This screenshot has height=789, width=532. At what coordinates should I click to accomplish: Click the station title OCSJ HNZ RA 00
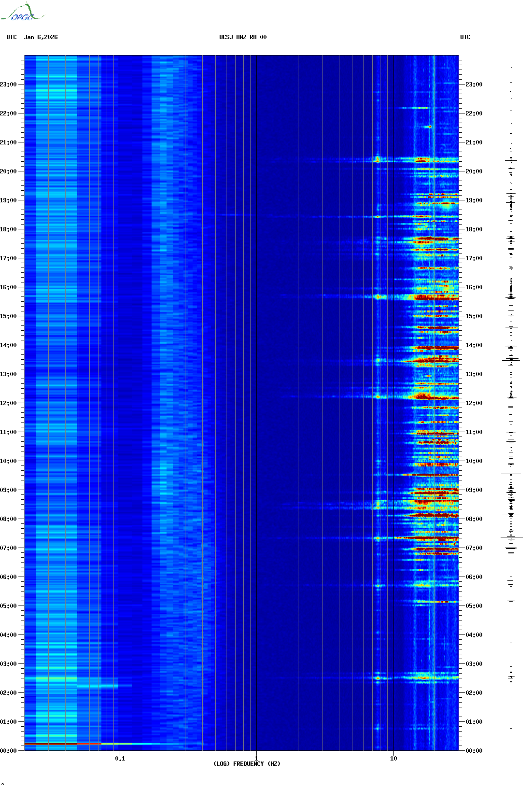click(x=243, y=37)
